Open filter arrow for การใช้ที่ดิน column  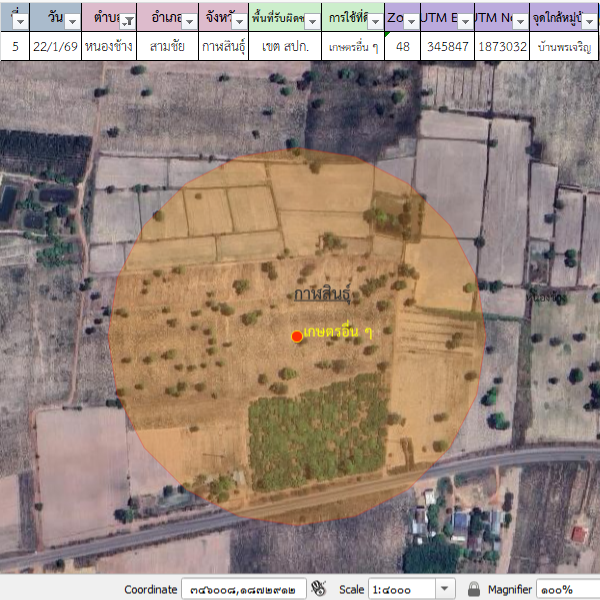coord(375,21)
